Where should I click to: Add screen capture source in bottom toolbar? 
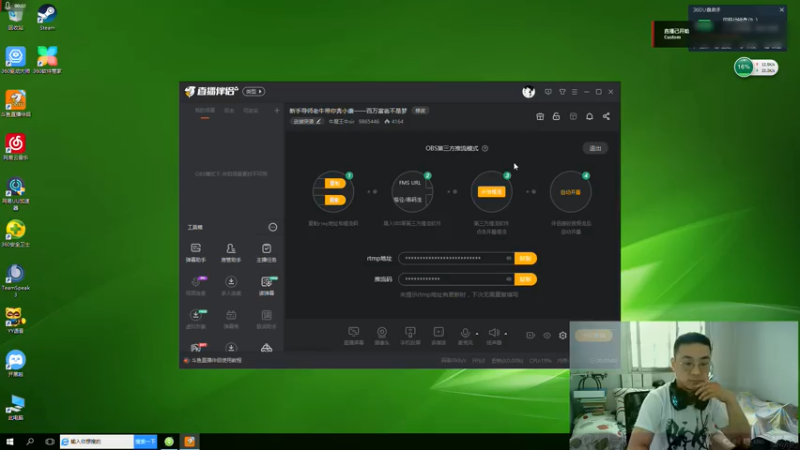(x=354, y=336)
